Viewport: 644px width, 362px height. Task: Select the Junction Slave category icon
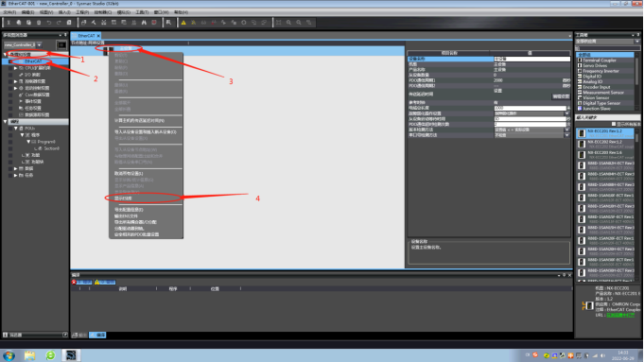(x=580, y=109)
